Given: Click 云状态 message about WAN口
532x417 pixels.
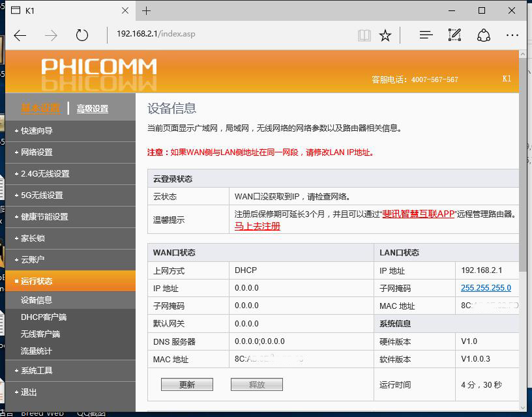Looking at the screenshot, I should (293, 197).
